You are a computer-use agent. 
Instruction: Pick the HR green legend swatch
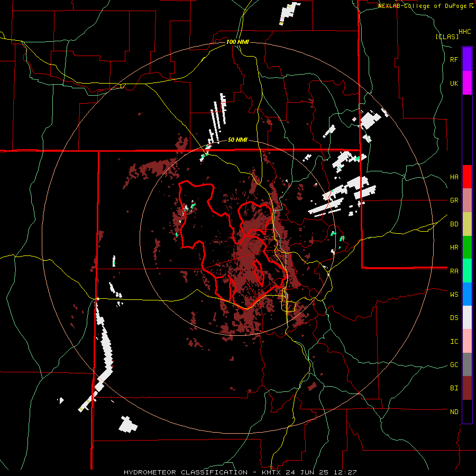click(467, 247)
